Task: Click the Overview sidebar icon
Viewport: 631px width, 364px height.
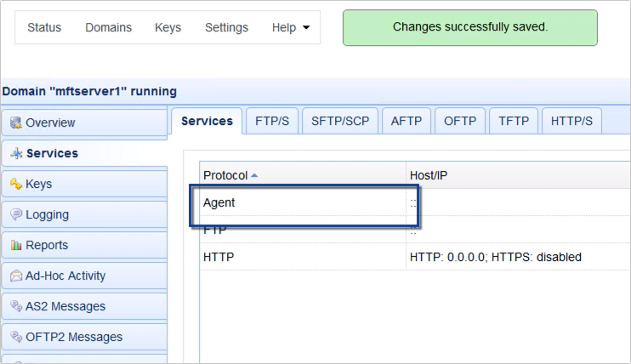Action: click(x=14, y=122)
